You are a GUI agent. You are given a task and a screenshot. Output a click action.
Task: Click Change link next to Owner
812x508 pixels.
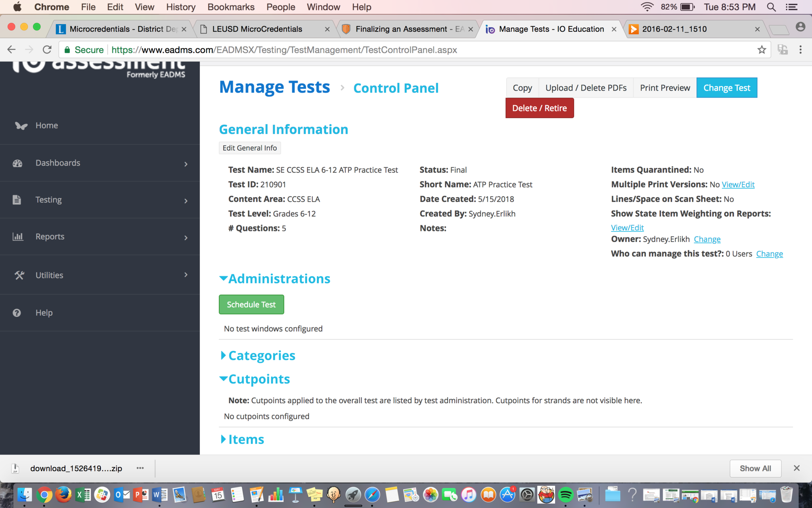pyautogui.click(x=707, y=239)
